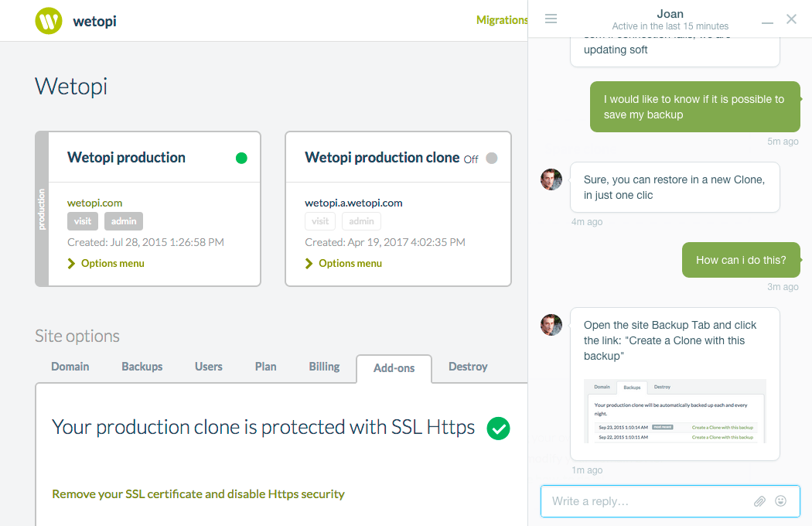
Task: Open the emoji picker smiley icon
Action: pyautogui.click(x=780, y=500)
